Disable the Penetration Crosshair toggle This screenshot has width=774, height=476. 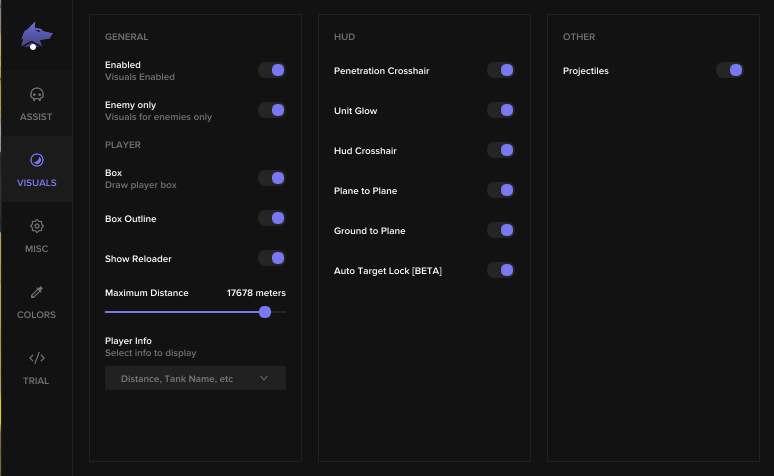point(501,70)
